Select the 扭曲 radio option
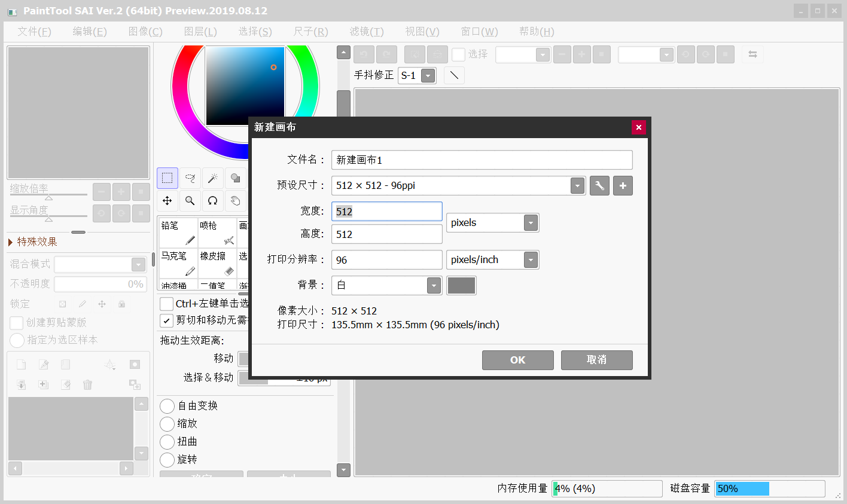The image size is (847, 504). (167, 442)
